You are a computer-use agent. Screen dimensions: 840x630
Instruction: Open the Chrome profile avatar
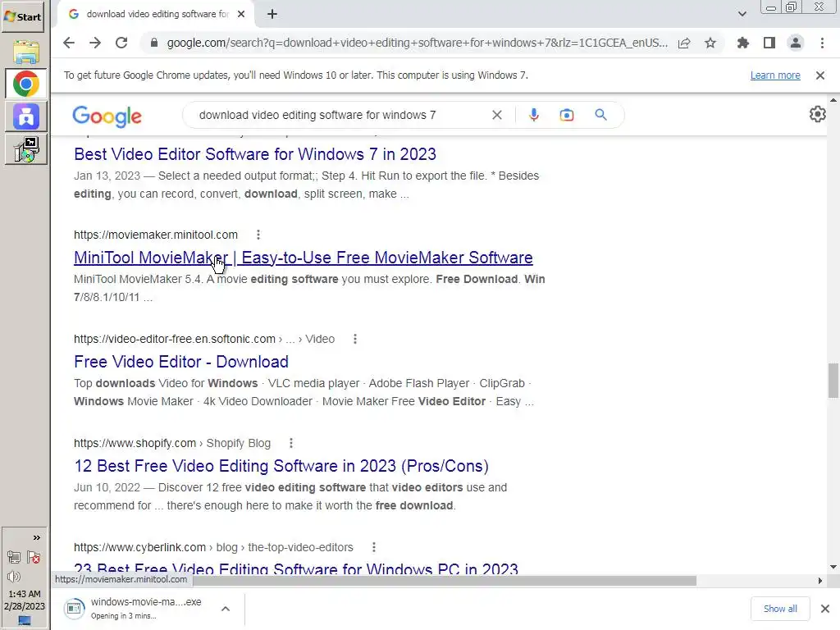click(796, 43)
